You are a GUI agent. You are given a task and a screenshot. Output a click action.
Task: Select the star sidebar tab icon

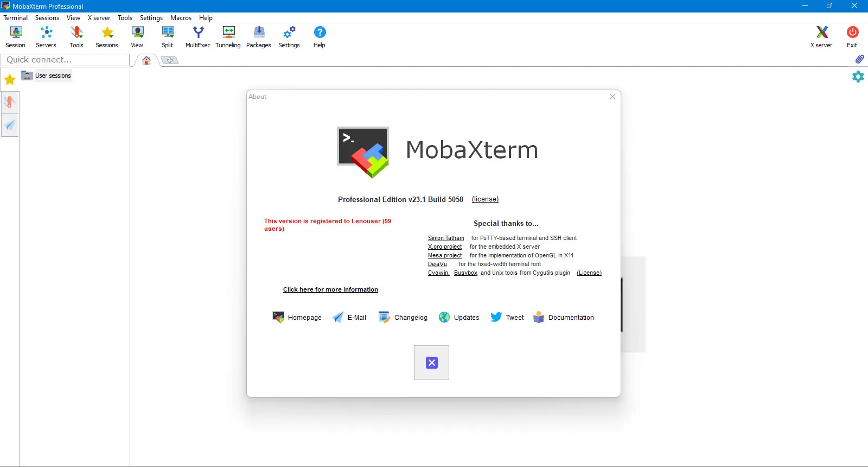tap(10, 80)
